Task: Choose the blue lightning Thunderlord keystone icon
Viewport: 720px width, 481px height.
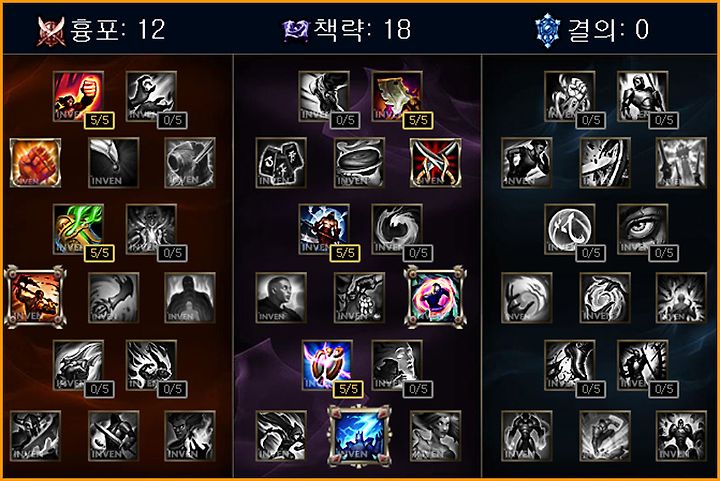Action: [359, 436]
